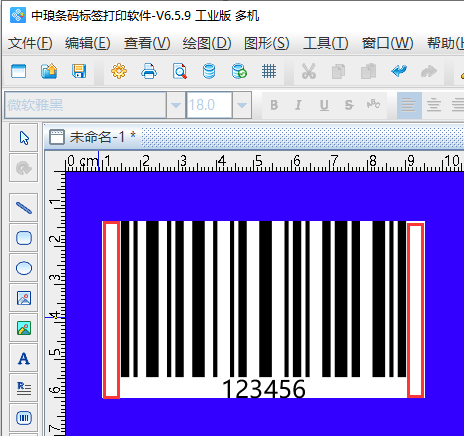This screenshot has height=436, width=464.
Task: Open document settings gear icon
Action: coord(119,71)
